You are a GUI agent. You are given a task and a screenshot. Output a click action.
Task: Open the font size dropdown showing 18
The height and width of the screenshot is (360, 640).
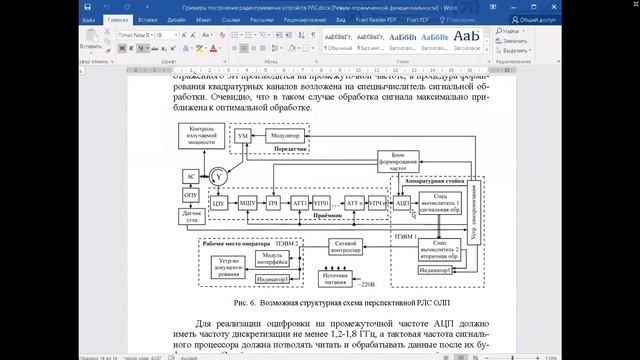[176, 36]
